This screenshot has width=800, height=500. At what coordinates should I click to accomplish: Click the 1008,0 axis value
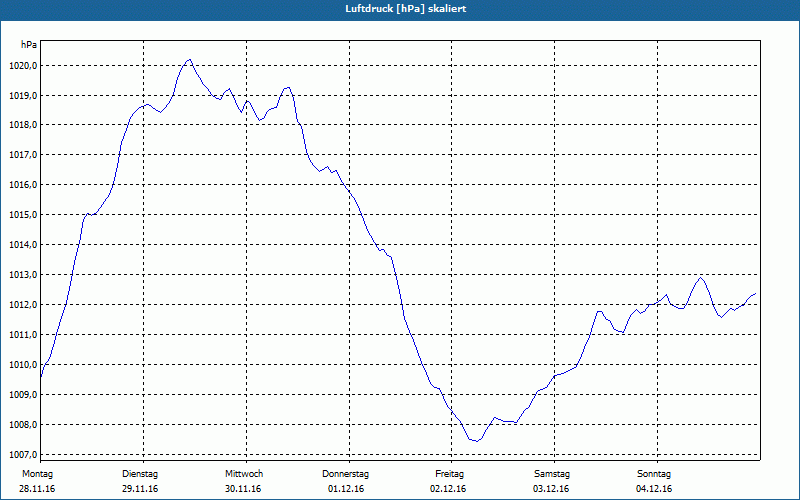(x=23, y=425)
